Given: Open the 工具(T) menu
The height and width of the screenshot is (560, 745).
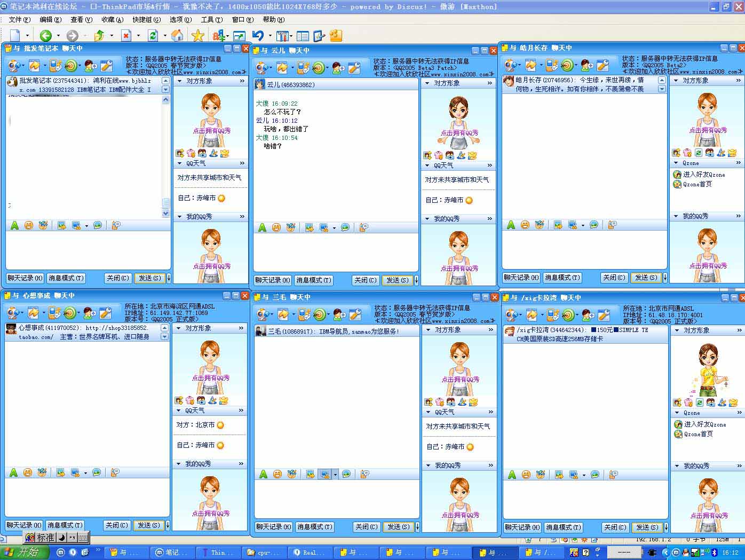Looking at the screenshot, I should coord(211,19).
